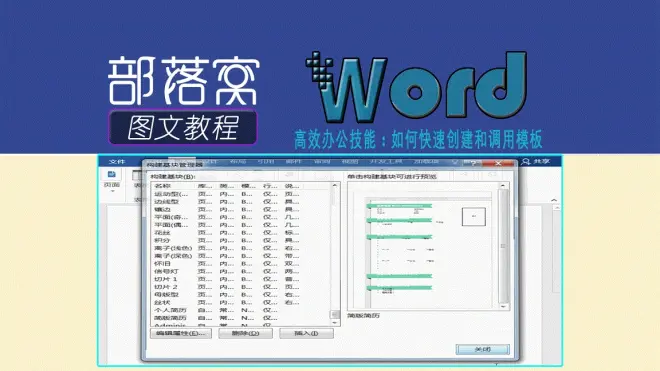Close the 构建基块管理器 dialog with X
Screen dimensions: 660x371
point(498,163)
